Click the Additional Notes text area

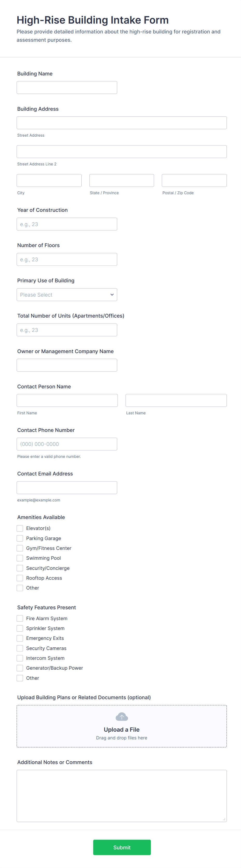coord(122,795)
